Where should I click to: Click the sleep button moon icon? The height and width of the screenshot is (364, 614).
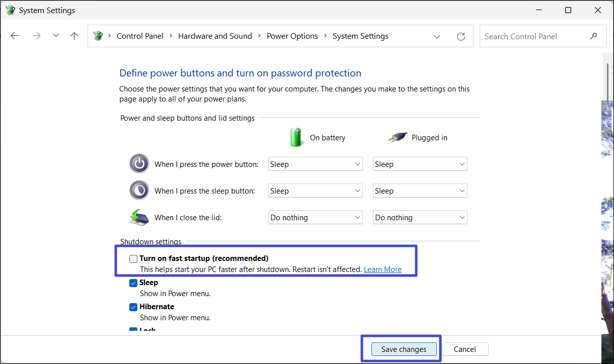click(x=139, y=191)
